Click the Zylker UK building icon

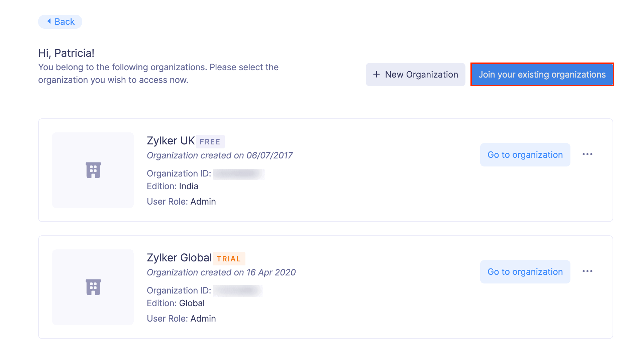click(93, 170)
